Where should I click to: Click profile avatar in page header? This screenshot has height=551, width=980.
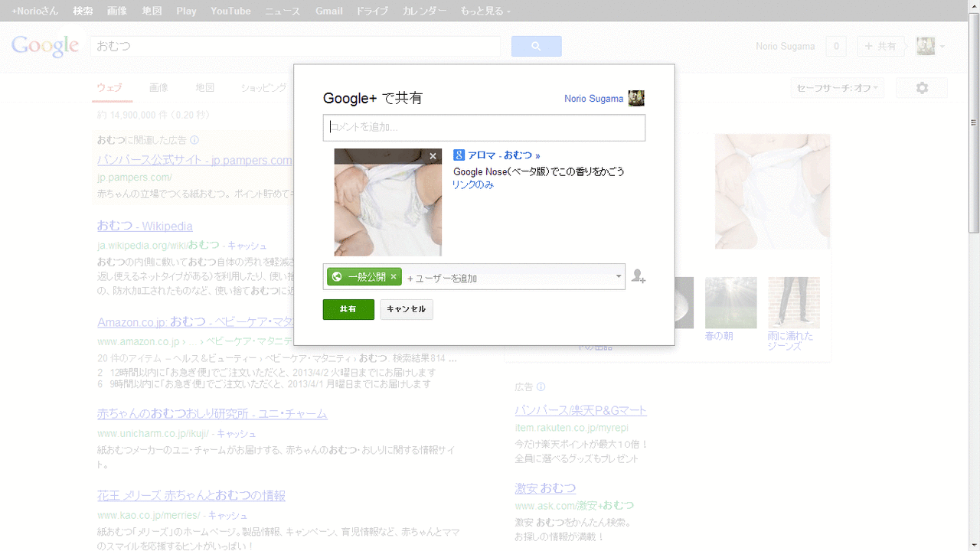tap(926, 46)
